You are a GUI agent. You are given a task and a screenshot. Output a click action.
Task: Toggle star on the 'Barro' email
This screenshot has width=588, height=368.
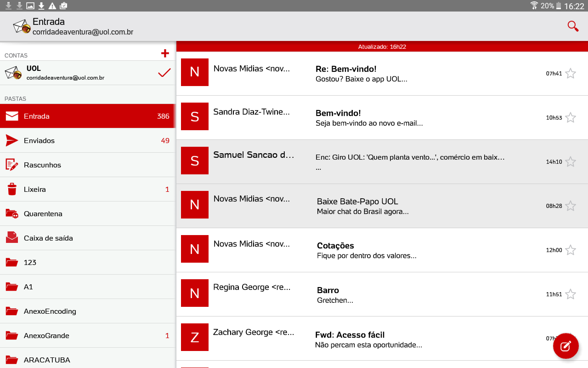(571, 294)
